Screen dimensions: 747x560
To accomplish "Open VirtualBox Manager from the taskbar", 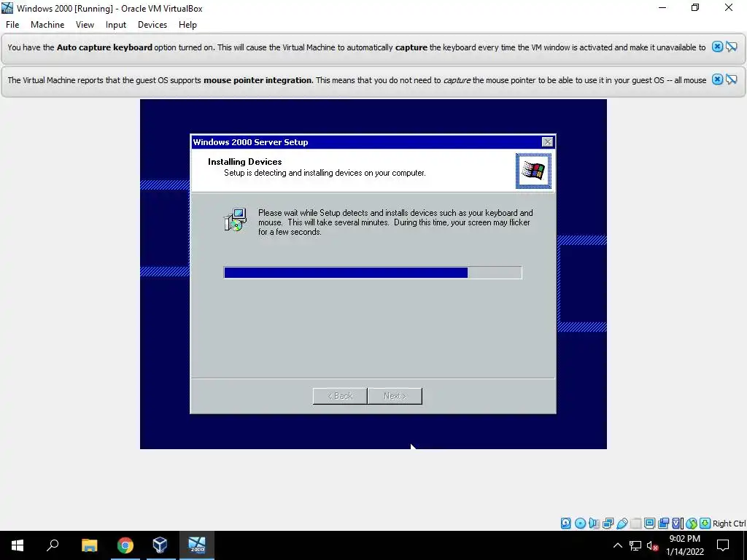I will click(160, 545).
